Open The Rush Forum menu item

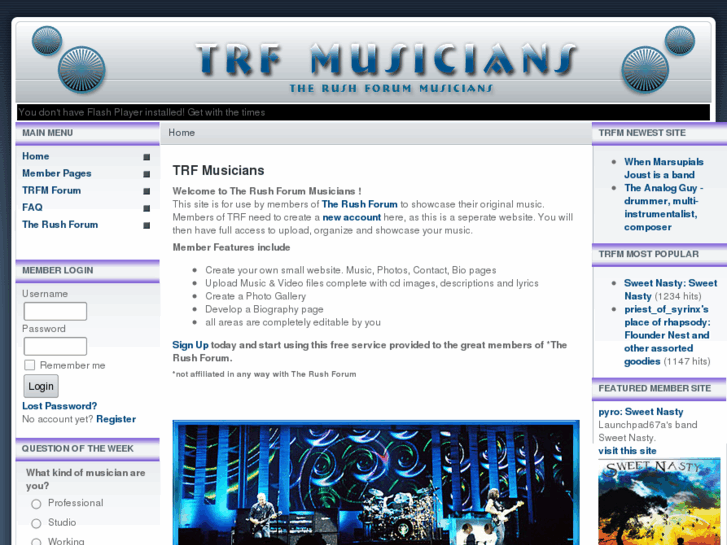tap(60, 224)
